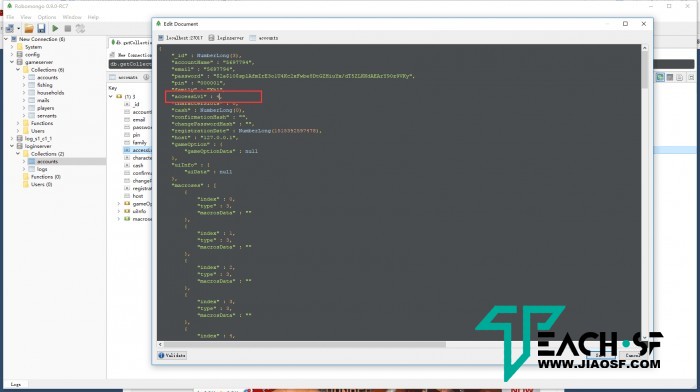
Task: Expand the config database node
Action: pyautogui.click(x=12, y=54)
